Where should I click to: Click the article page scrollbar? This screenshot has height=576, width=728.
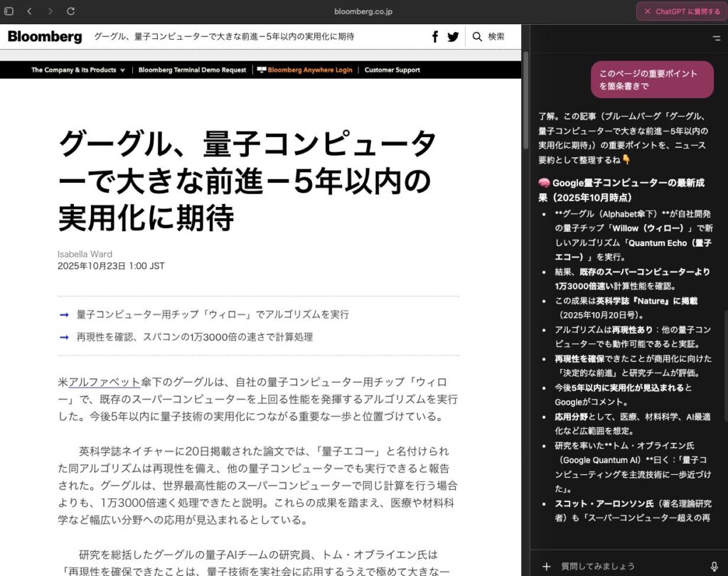525,100
